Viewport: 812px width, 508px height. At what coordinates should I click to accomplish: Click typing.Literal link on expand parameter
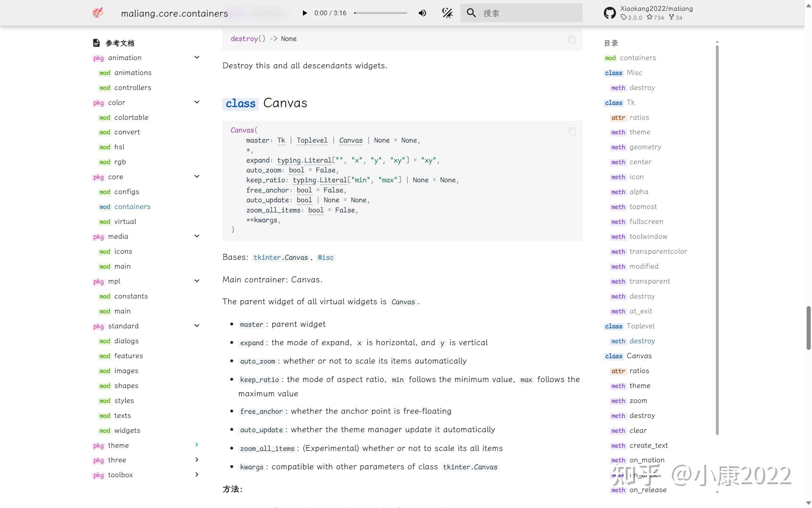click(x=304, y=160)
